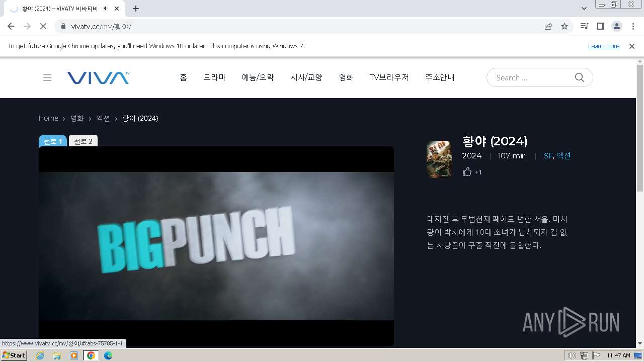Focus the Search input field
Viewport: 644px width, 362px height.
[x=533, y=77]
